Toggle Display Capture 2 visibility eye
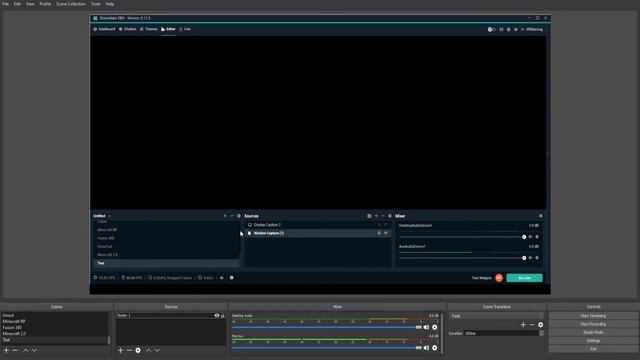This screenshot has height=360, width=640. tap(386, 225)
